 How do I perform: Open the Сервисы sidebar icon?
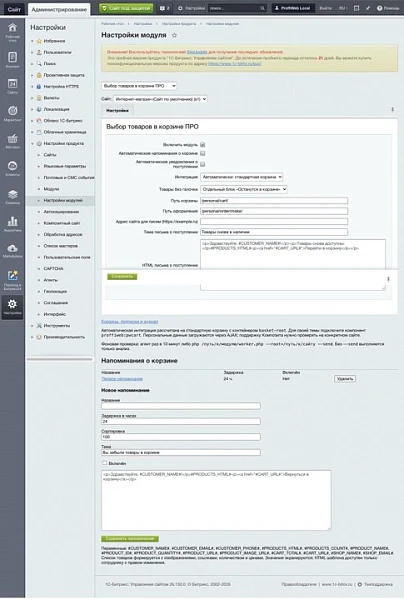(12, 196)
